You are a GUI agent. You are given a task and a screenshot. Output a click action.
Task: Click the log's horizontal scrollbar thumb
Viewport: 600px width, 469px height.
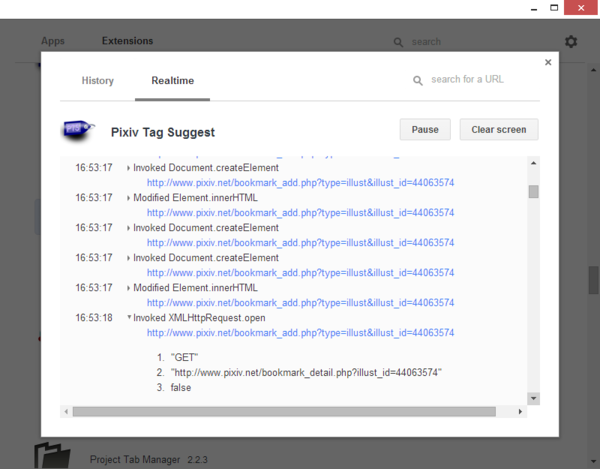coord(284,412)
